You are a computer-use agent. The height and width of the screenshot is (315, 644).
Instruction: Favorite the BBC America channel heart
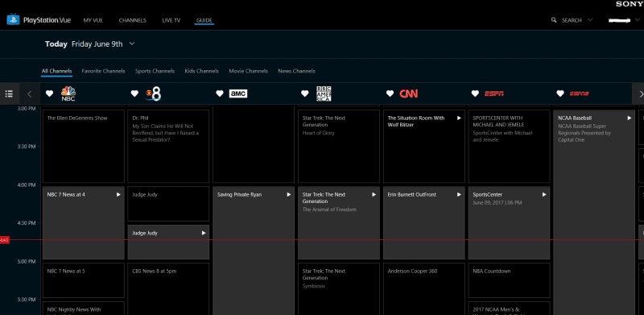tap(305, 93)
